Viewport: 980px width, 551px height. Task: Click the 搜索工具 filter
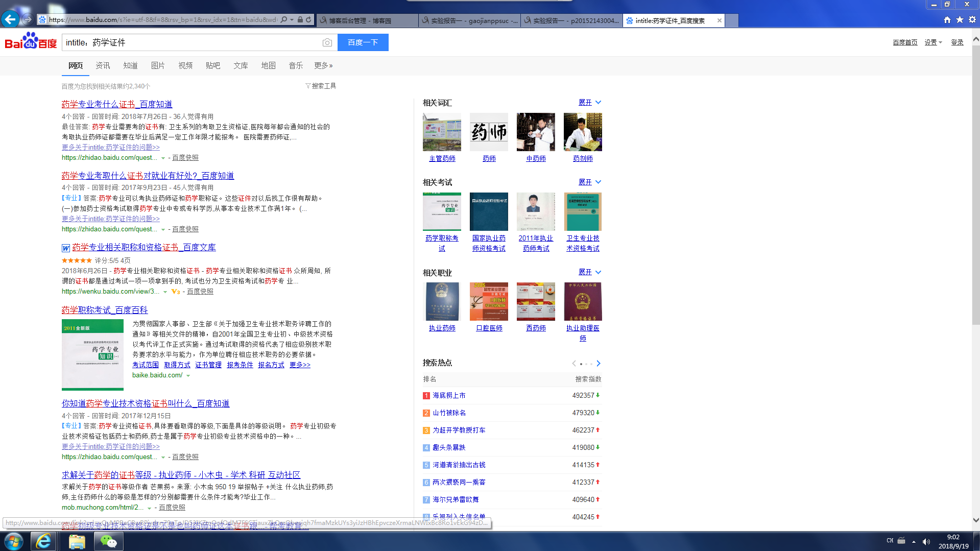coord(321,86)
